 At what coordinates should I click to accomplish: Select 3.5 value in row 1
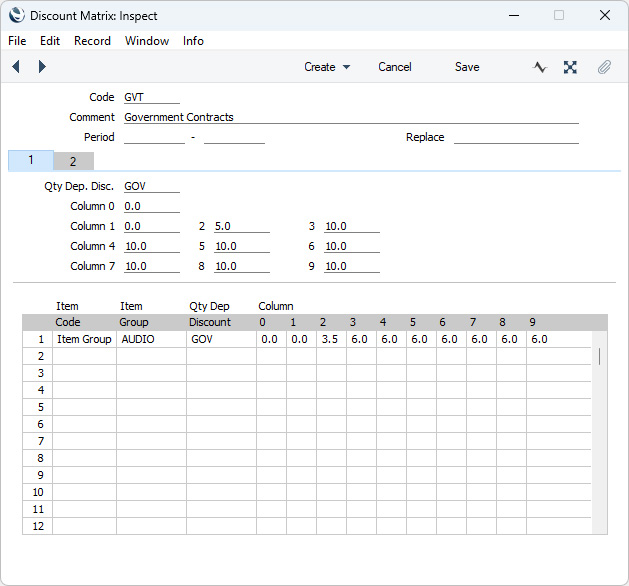(331, 339)
